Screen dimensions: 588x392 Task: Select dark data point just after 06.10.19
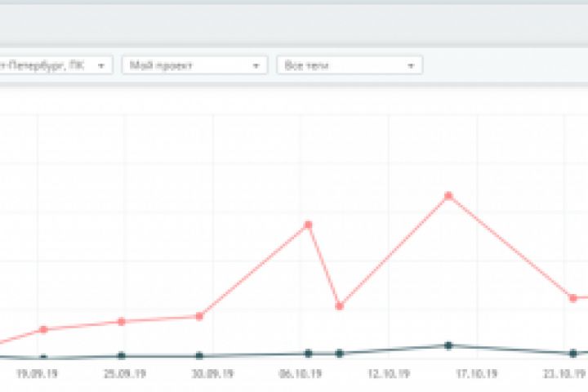pos(340,353)
